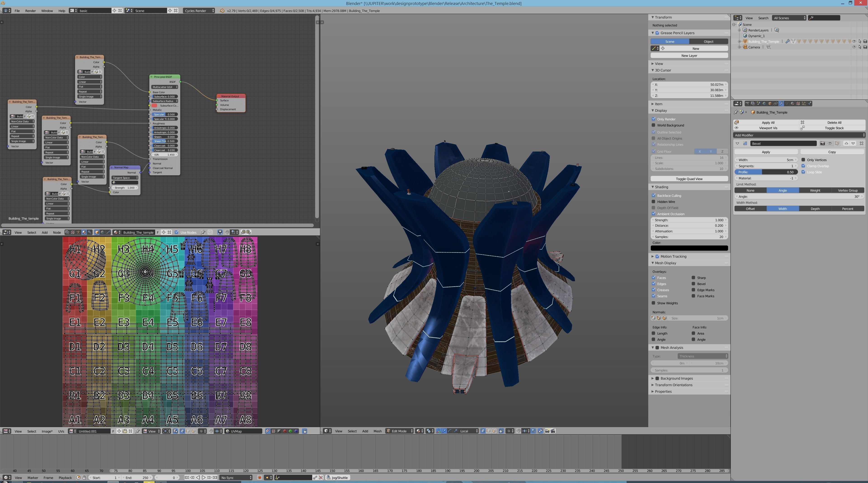
Task: Enable World Background checkbox
Action: 654,125
